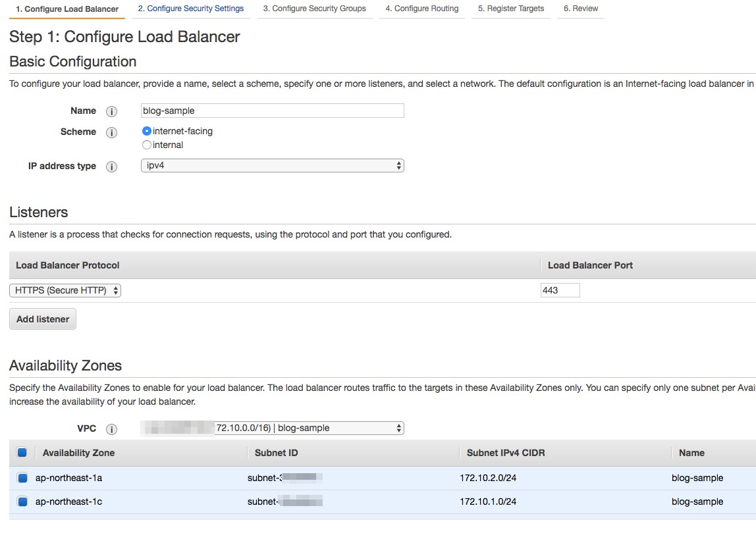Viewport: 756px width, 539px height.
Task: Jump to the Review step tab
Action: [x=580, y=9]
